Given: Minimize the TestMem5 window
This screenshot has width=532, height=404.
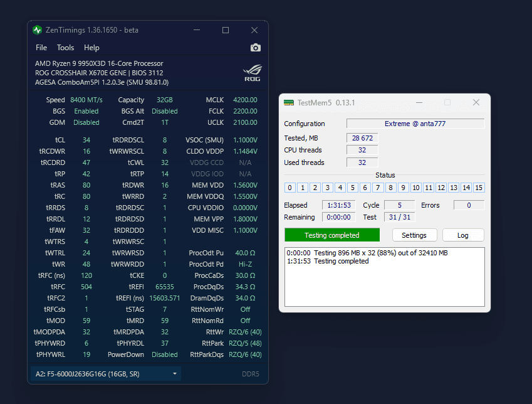Looking at the screenshot, I should (x=419, y=102).
